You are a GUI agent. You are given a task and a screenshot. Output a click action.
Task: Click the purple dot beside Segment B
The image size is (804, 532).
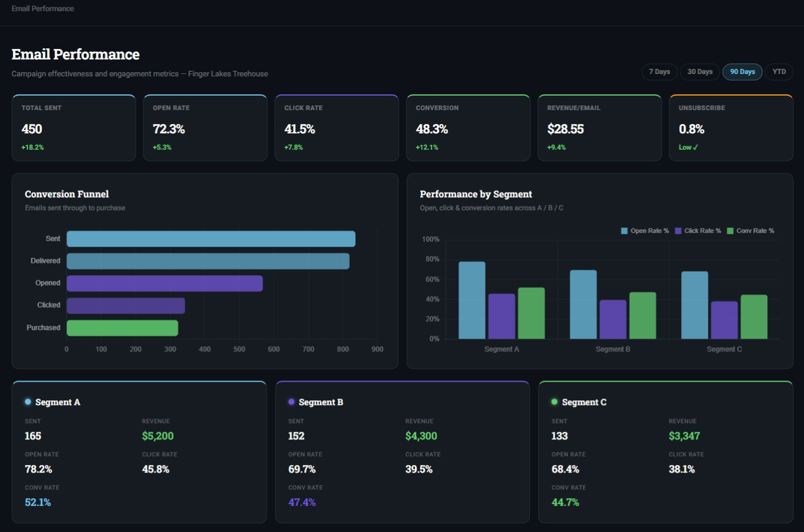tap(291, 401)
